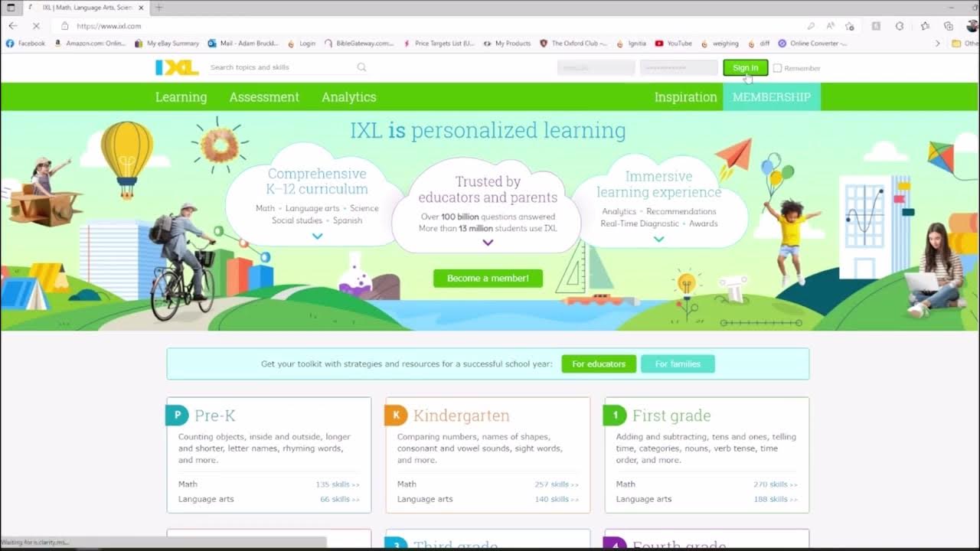Open the Analytics menu
The height and width of the screenshot is (551, 980).
tap(349, 97)
